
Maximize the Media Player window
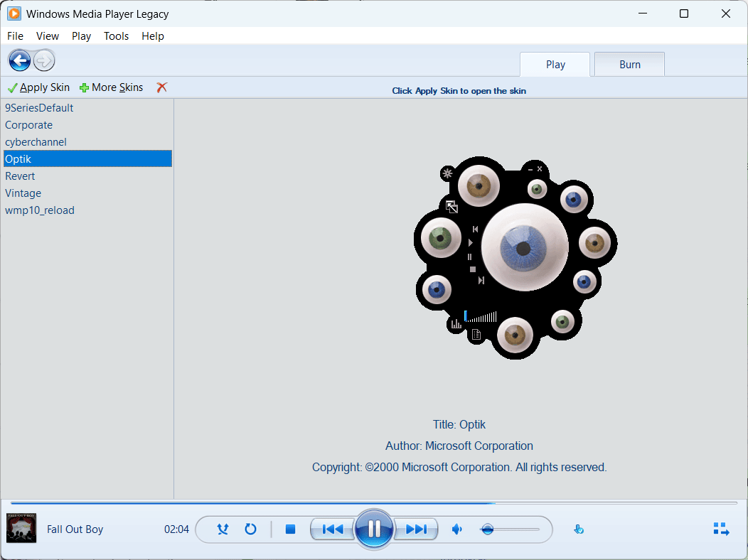pos(683,14)
